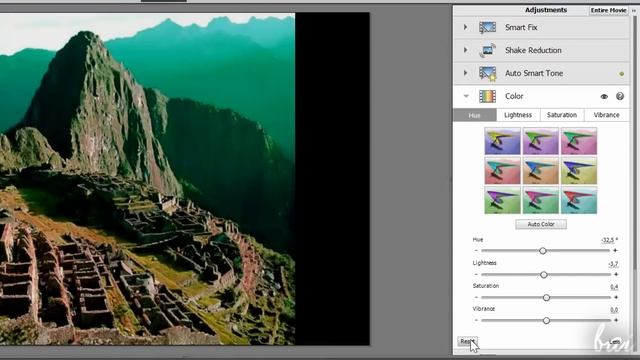Select bottom-left green hue preset thumbnail

tap(502, 200)
